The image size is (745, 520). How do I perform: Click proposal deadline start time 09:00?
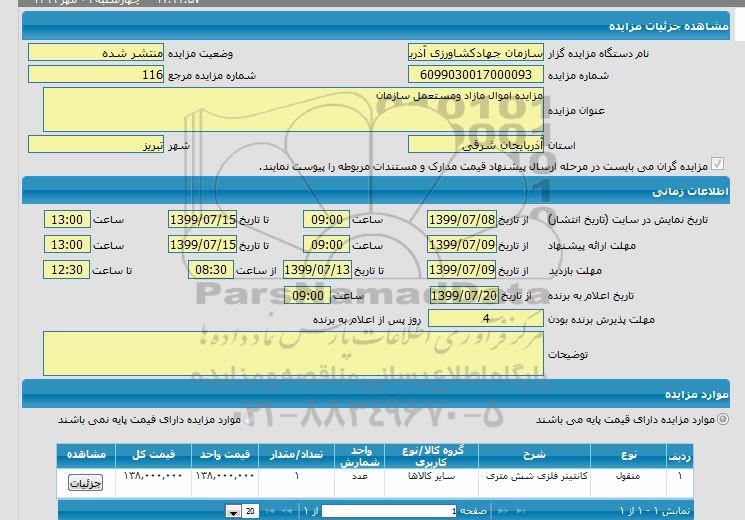tap(326, 245)
